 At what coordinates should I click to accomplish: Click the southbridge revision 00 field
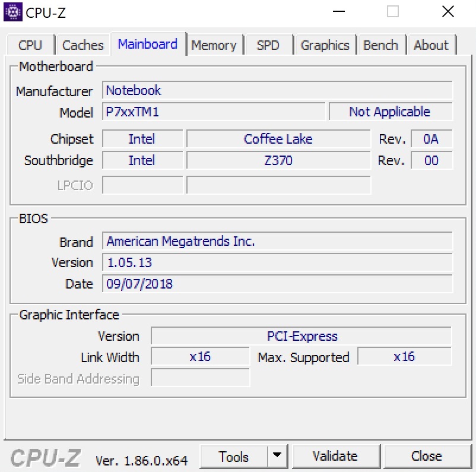click(x=431, y=160)
